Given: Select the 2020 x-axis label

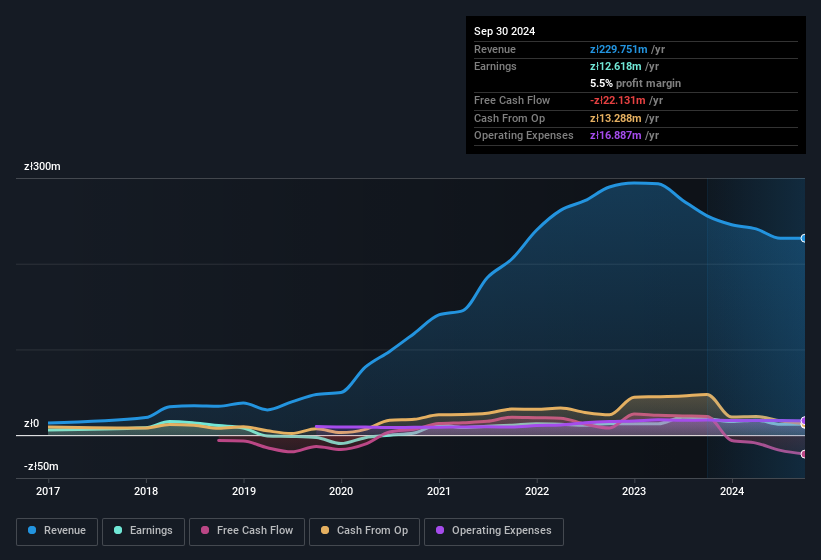Looking at the screenshot, I should [x=341, y=491].
